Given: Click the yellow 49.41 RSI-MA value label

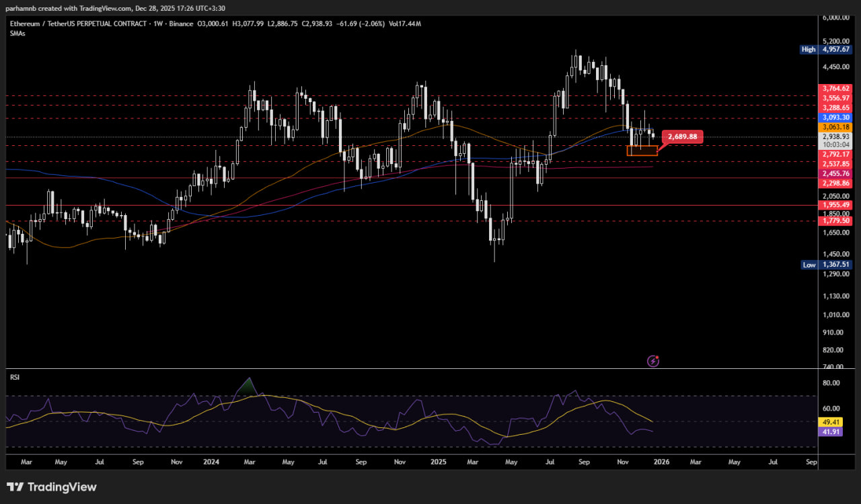Looking at the screenshot, I should pyautogui.click(x=831, y=422).
